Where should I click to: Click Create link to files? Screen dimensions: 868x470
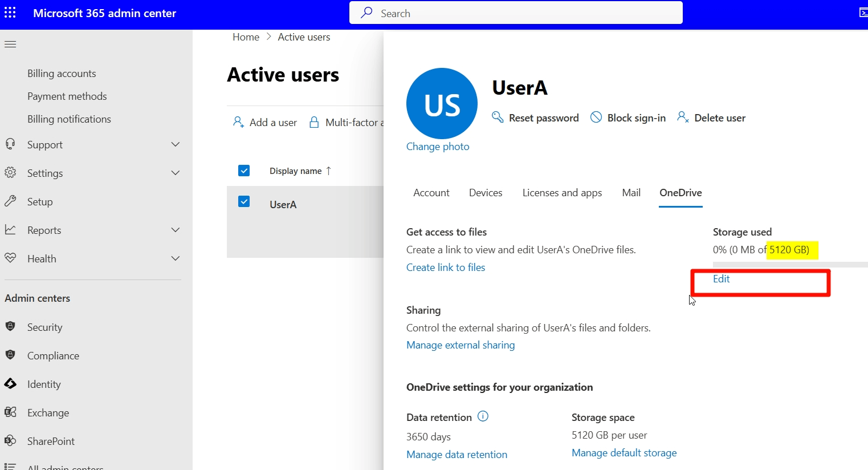[x=445, y=267]
